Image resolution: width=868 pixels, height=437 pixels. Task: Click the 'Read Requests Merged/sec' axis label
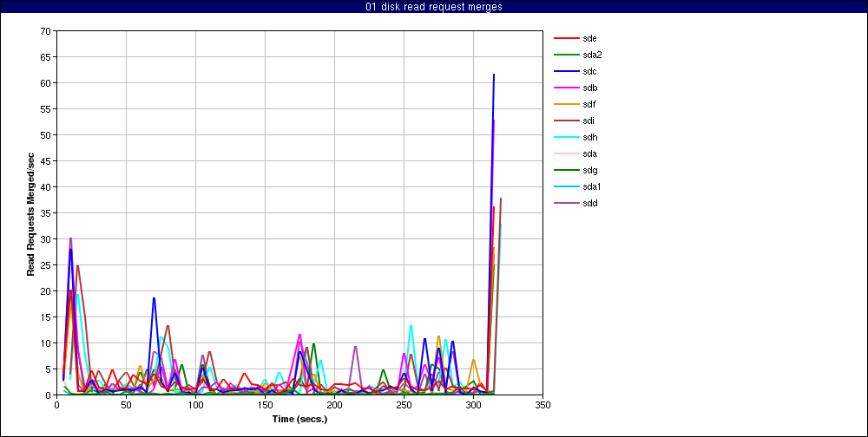tap(31, 213)
